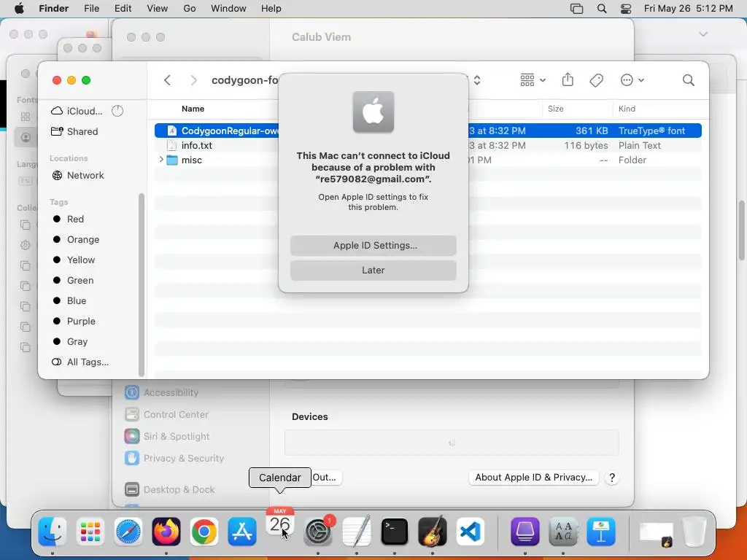The height and width of the screenshot is (560, 747).
Task: Open Desktop & Dock in Settings sidebar
Action: tap(169, 489)
